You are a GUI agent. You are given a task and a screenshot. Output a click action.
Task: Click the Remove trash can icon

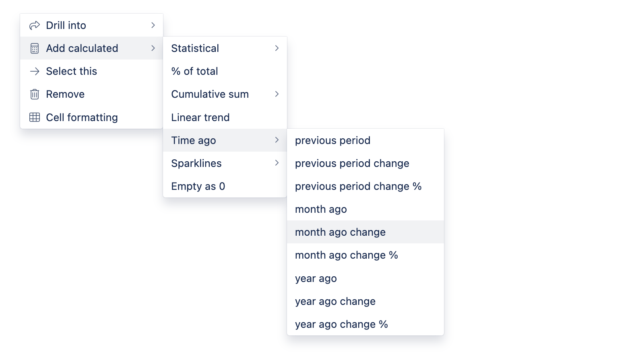click(x=35, y=94)
